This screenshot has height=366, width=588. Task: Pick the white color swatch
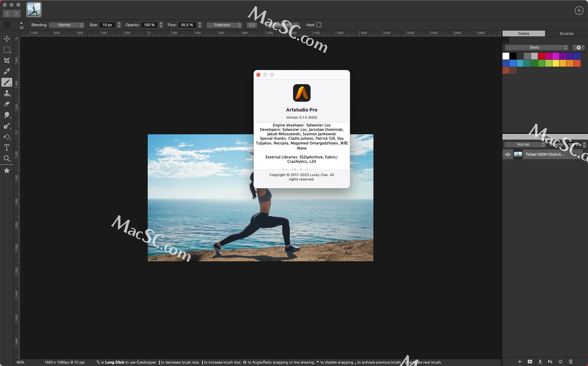tap(506, 56)
